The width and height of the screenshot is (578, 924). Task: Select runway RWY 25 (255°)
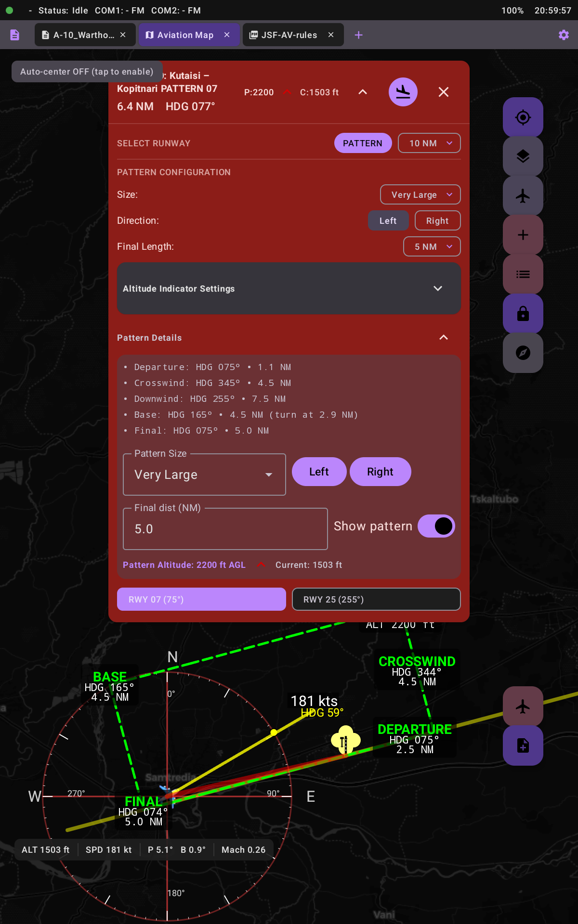tap(376, 599)
